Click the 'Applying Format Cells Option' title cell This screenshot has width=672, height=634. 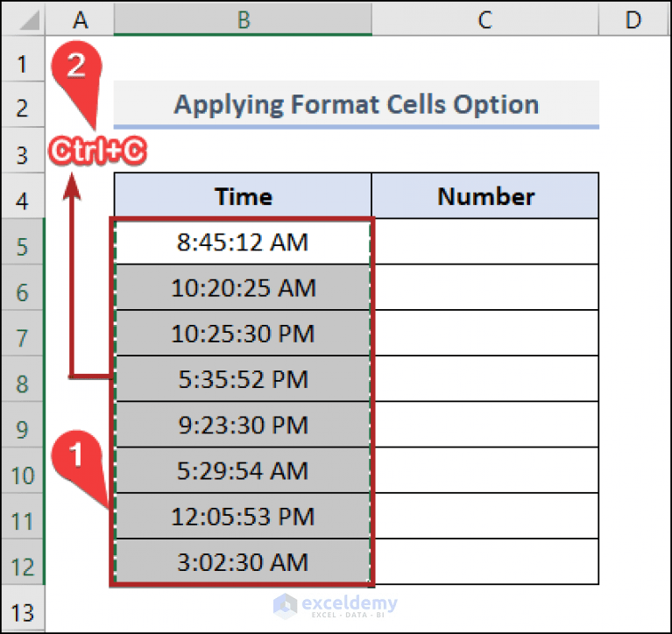click(x=356, y=105)
